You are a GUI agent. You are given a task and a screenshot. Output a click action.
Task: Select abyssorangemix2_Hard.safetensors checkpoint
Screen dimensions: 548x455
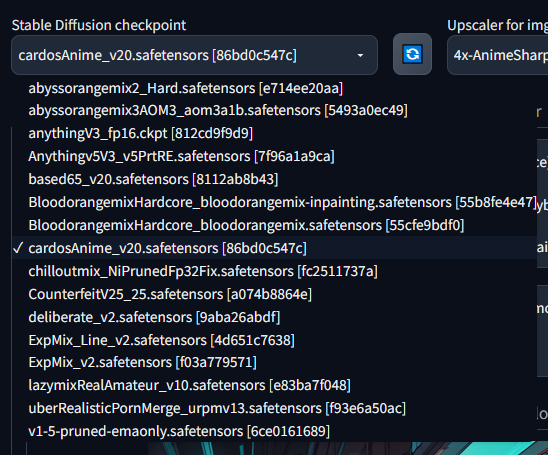coord(274,88)
